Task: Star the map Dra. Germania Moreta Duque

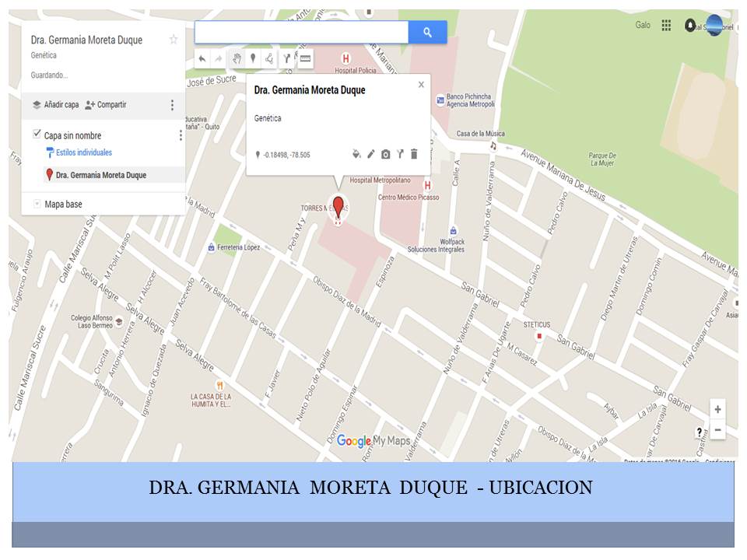Action: pyautogui.click(x=174, y=40)
